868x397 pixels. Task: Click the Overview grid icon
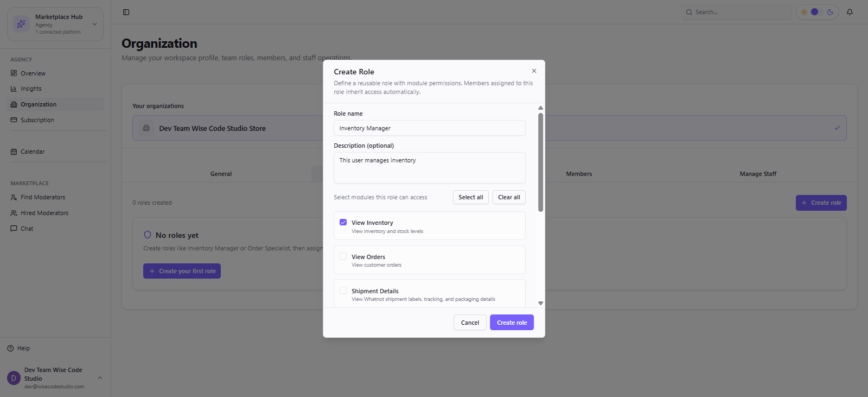(14, 73)
